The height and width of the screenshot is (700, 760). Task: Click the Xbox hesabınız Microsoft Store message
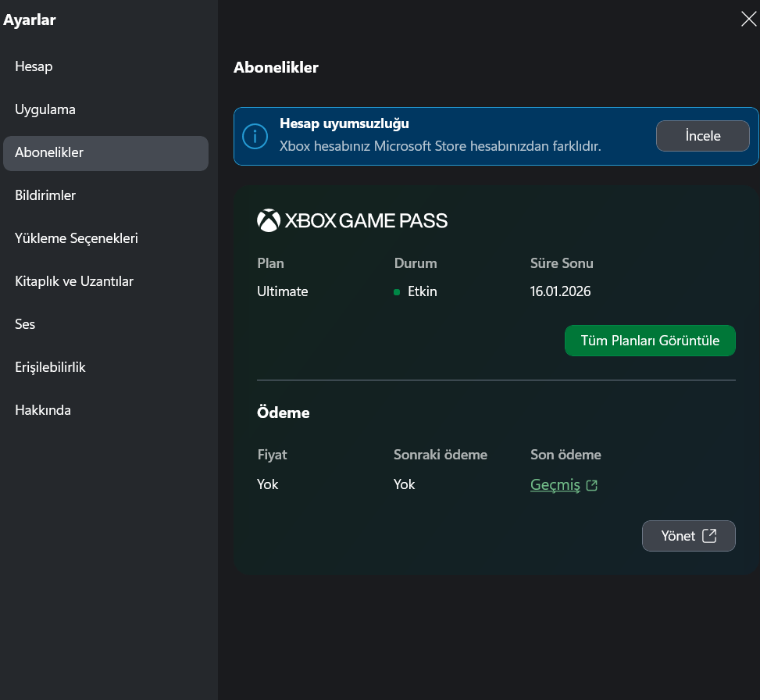[x=440, y=146]
